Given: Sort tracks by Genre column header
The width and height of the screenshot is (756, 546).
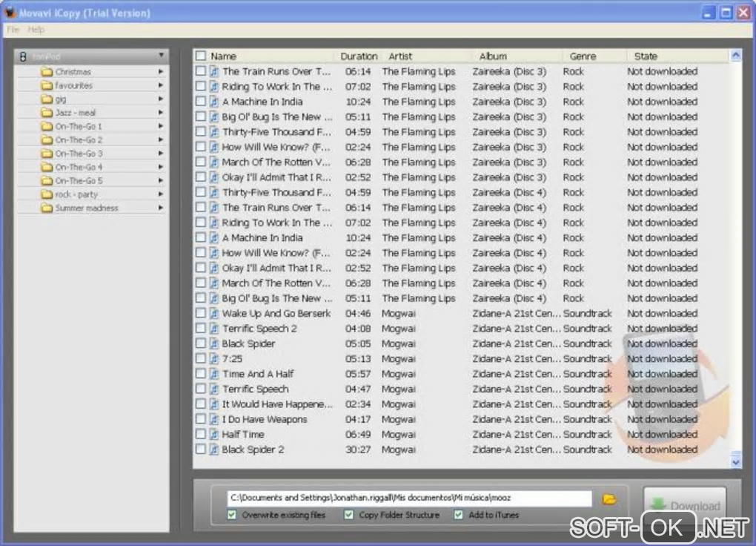Looking at the screenshot, I should pyautogui.click(x=583, y=56).
